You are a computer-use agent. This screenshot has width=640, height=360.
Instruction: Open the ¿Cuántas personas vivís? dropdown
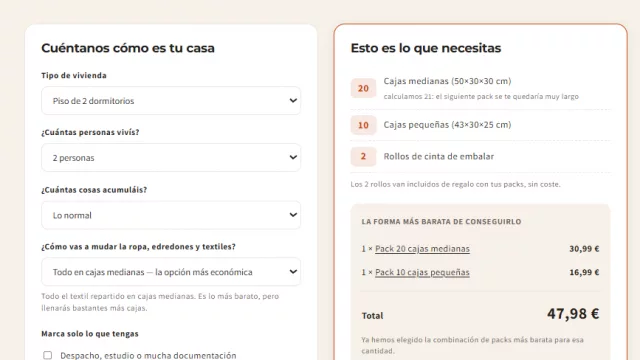click(171, 158)
